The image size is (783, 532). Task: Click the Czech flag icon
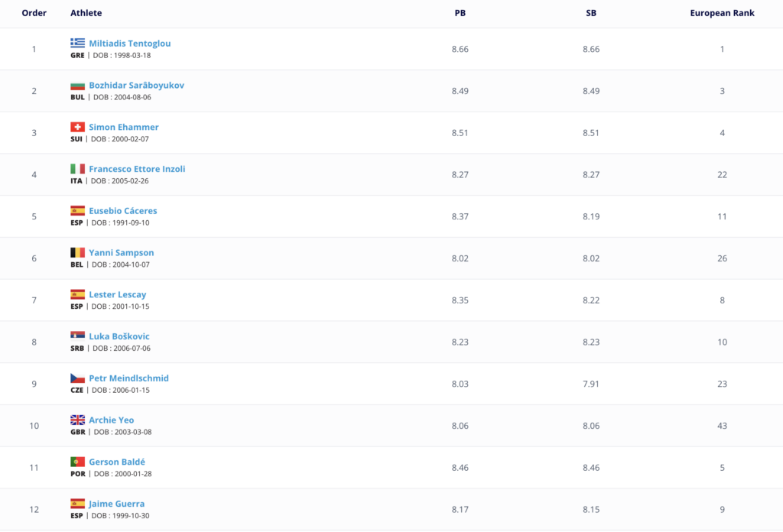coord(77,378)
